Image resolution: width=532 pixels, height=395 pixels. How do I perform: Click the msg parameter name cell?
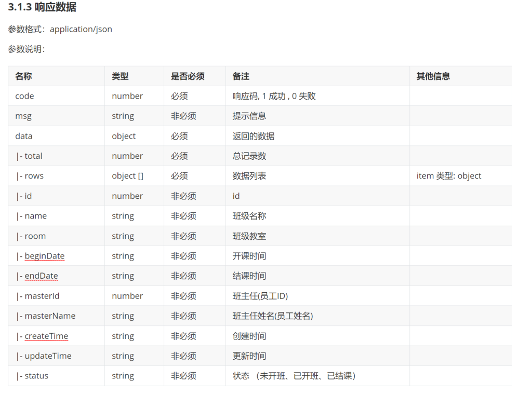[23, 116]
